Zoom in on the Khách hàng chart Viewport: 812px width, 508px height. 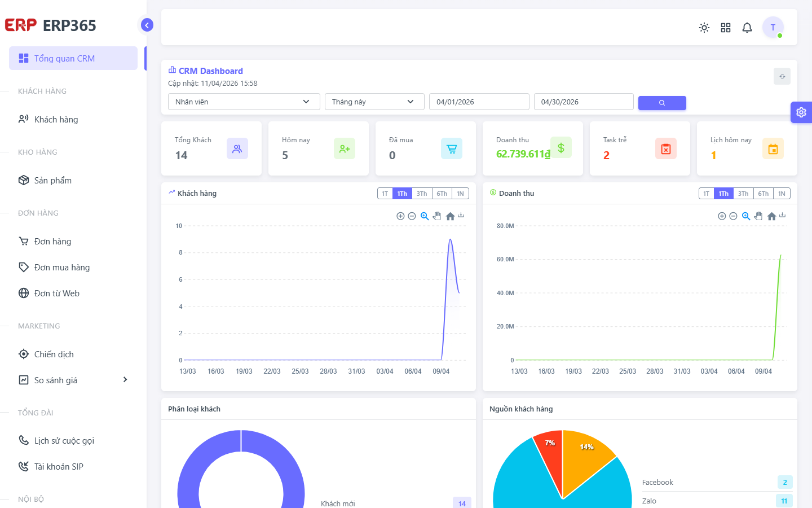pyautogui.click(x=400, y=216)
